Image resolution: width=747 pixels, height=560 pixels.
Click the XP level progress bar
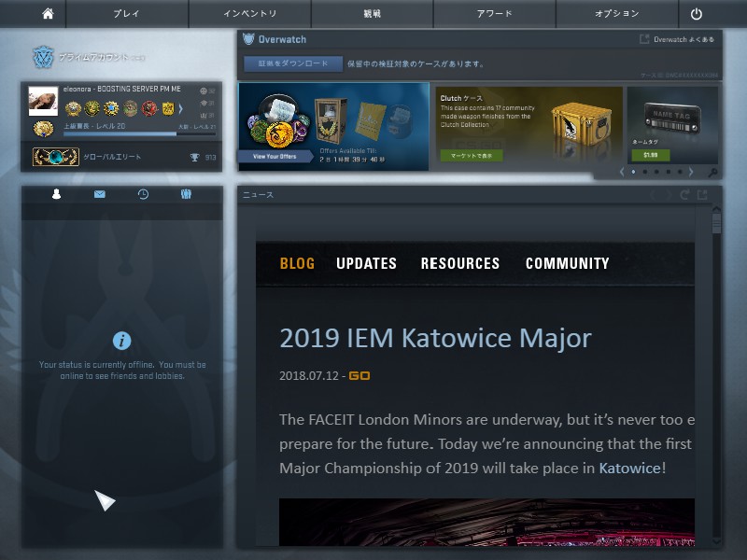coord(139,134)
